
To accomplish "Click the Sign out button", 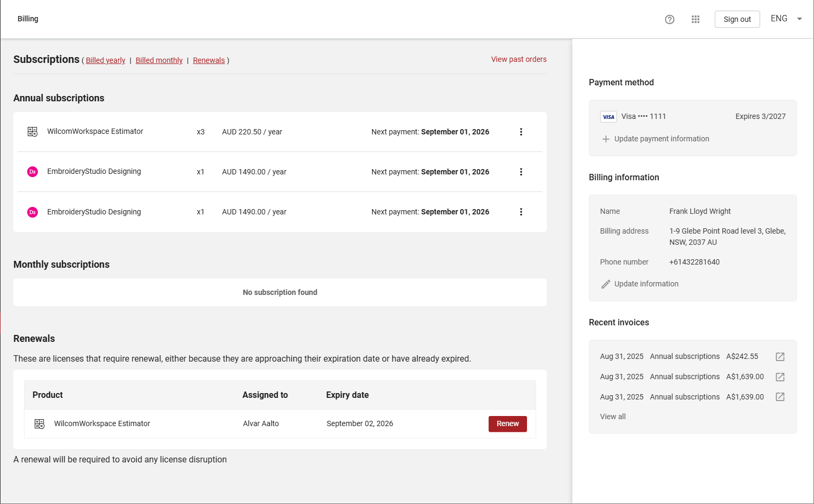I will click(737, 19).
